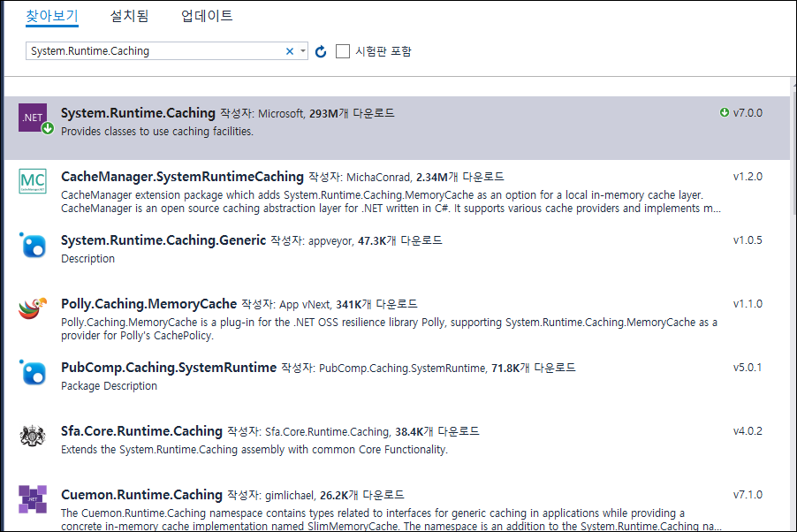Open the 업데이트 tab
This screenshot has width=797, height=532.
pos(207,16)
